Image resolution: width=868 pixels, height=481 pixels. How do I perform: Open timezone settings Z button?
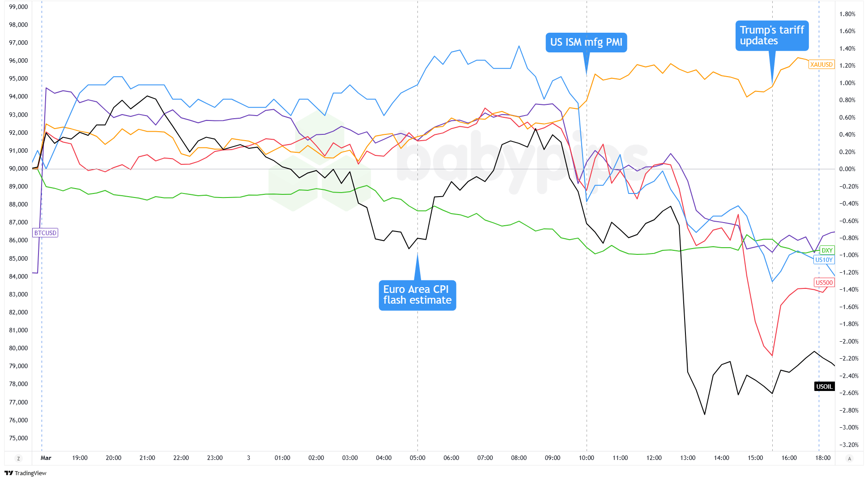tap(18, 458)
